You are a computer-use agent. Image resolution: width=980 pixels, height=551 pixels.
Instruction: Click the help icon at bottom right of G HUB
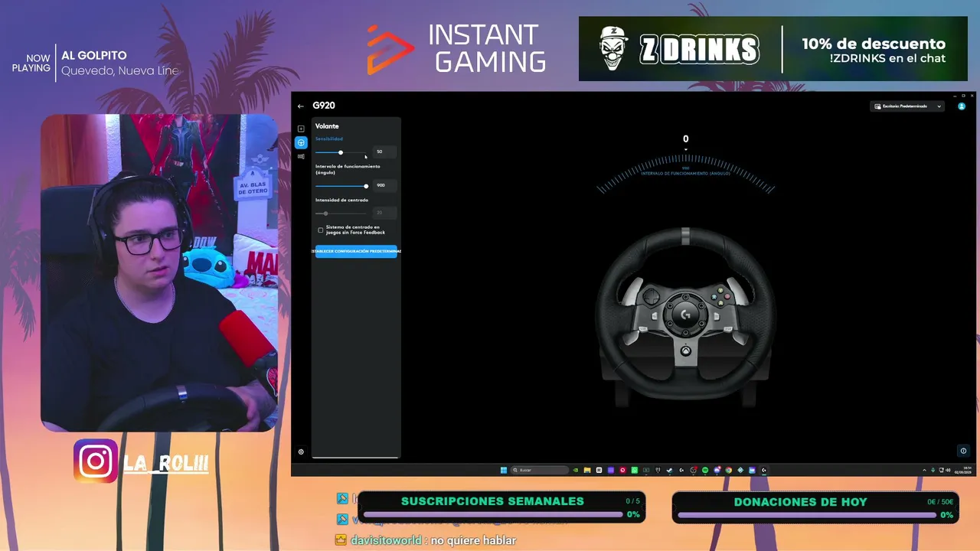point(963,451)
